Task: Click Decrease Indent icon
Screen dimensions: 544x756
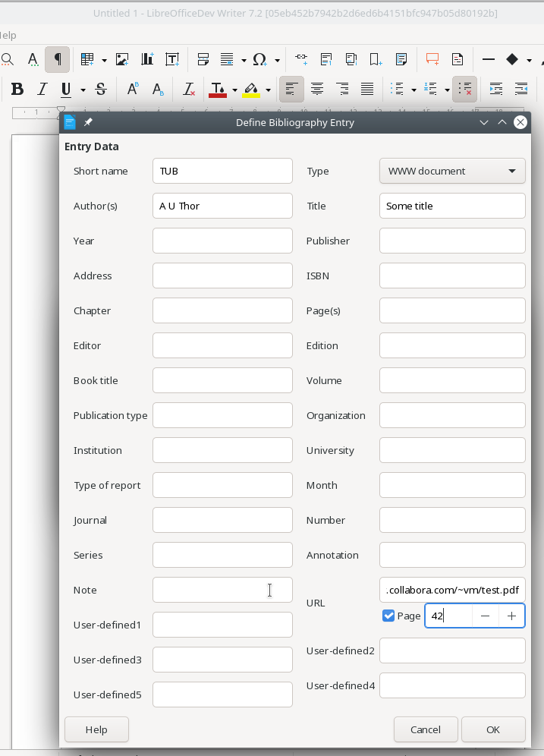Action: [x=521, y=90]
